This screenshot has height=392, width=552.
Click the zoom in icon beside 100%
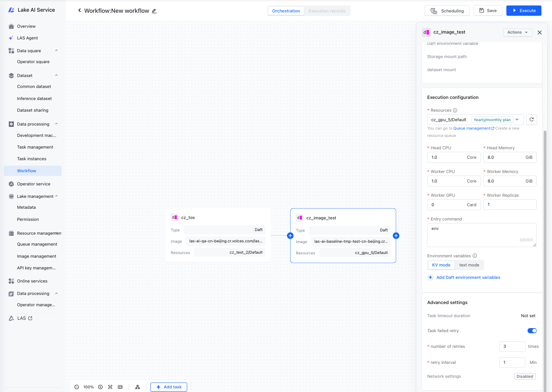point(100,387)
